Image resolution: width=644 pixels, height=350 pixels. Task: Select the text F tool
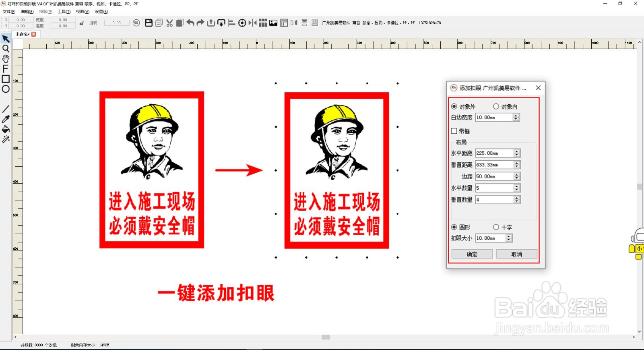pyautogui.click(x=6, y=69)
